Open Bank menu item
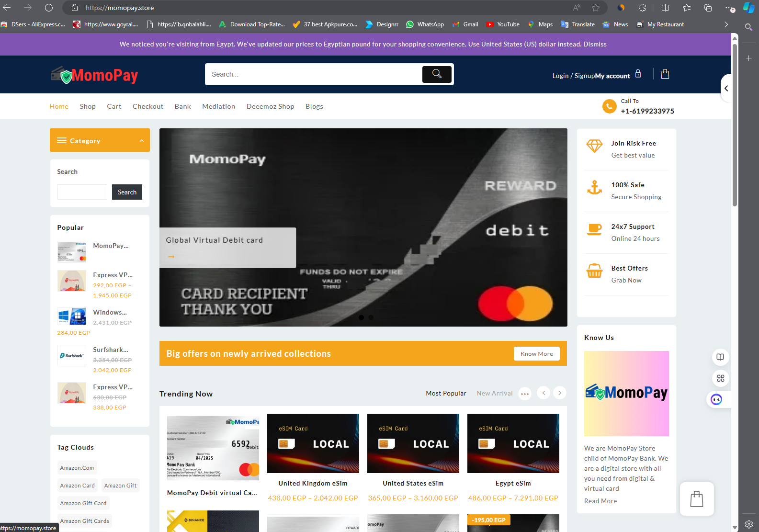Screen dimensions: 759x532 point(183,106)
